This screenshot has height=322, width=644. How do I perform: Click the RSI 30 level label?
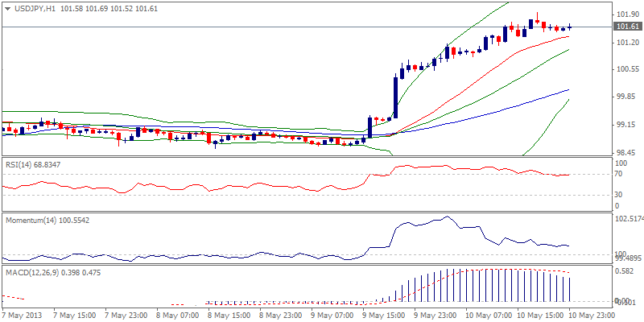(619, 194)
